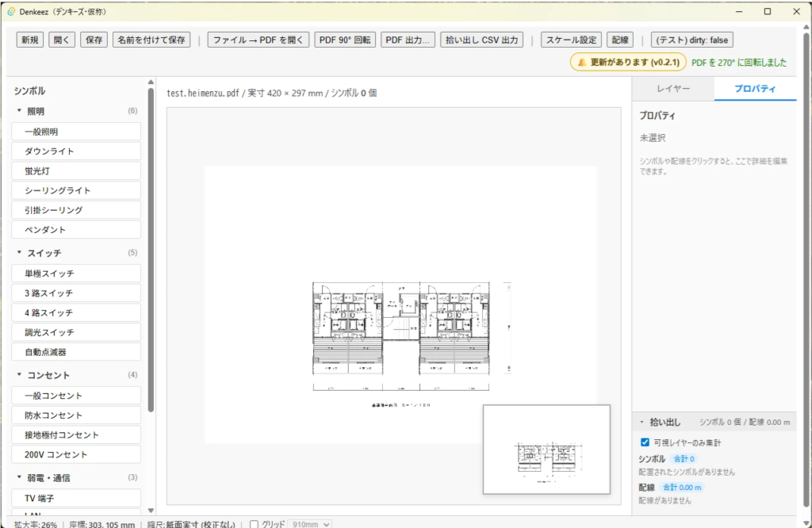Screen dimensions: 812x528
Task: Maximize the Denkeez window
Action: [768, 11]
